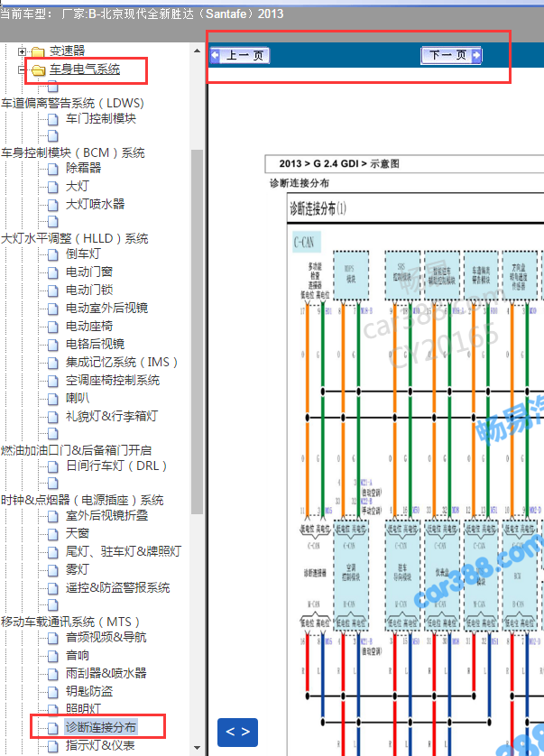Click the page icon beside 电动门锁
The height and width of the screenshot is (756, 544).
pyautogui.click(x=53, y=290)
